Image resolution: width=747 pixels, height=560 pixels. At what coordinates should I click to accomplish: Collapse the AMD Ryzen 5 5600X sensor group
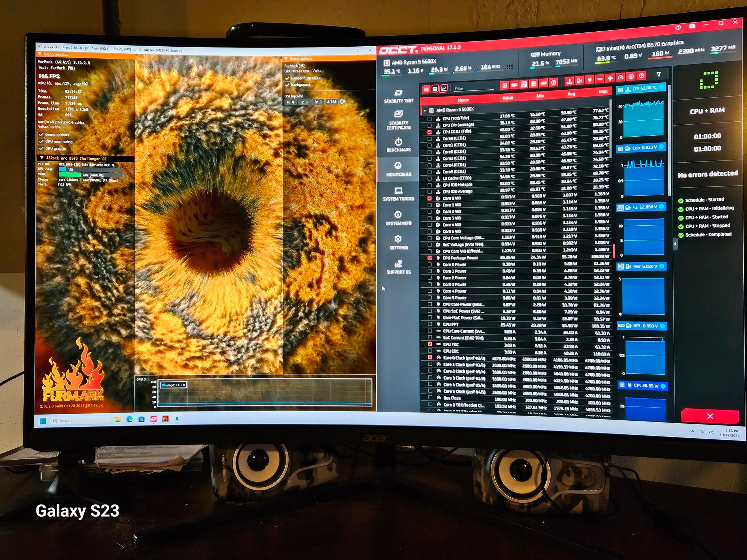[425, 110]
